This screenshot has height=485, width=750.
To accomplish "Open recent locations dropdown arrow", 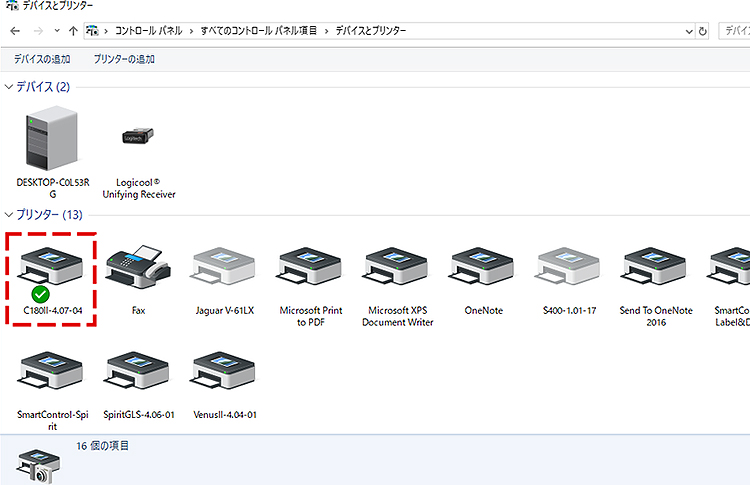I will coord(55,31).
